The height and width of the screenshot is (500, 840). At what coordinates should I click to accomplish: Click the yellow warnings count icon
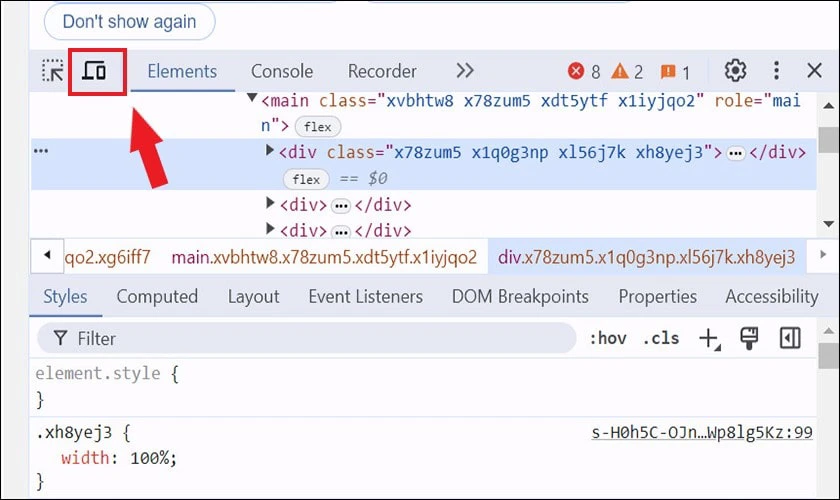(627, 71)
